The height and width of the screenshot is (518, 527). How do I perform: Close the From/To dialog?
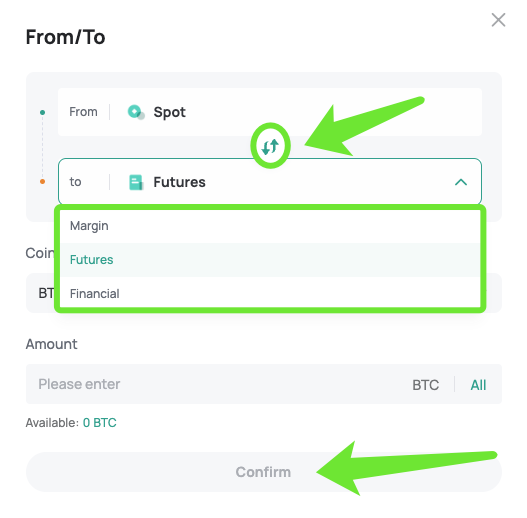tap(498, 20)
